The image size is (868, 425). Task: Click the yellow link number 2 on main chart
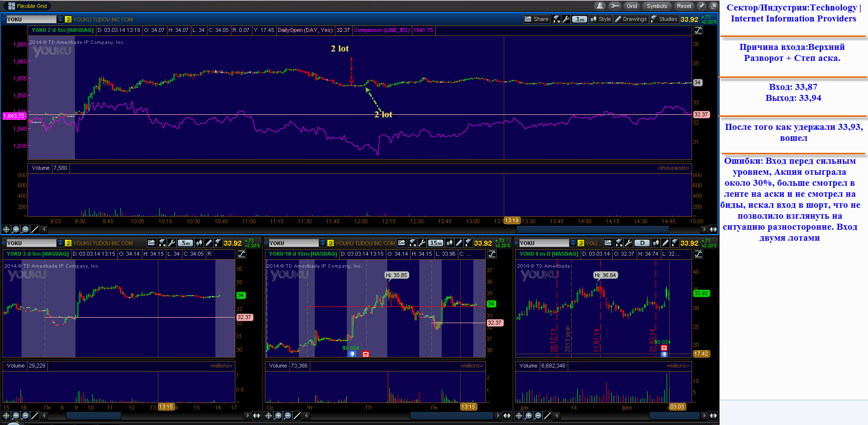click(68, 19)
